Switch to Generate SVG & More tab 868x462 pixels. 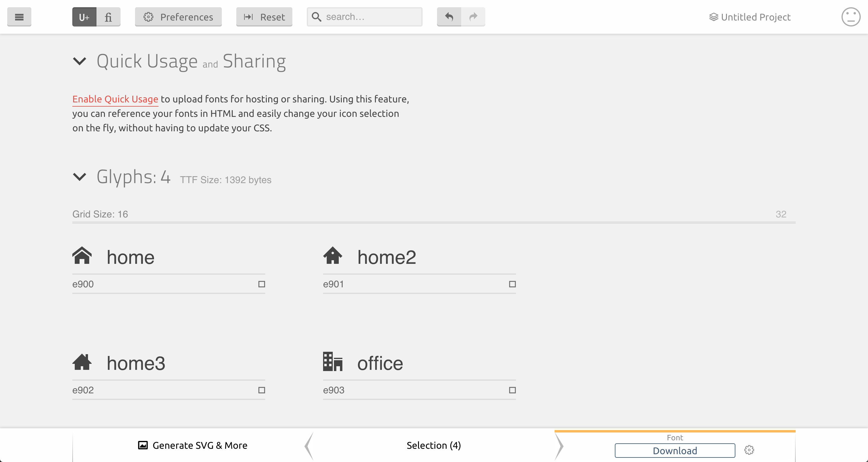coord(193,445)
